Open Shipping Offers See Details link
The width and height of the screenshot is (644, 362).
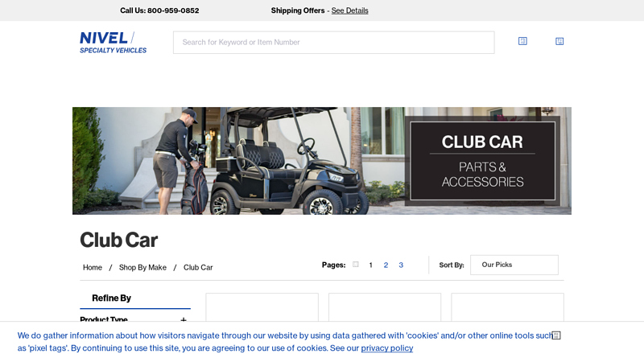coord(349,10)
